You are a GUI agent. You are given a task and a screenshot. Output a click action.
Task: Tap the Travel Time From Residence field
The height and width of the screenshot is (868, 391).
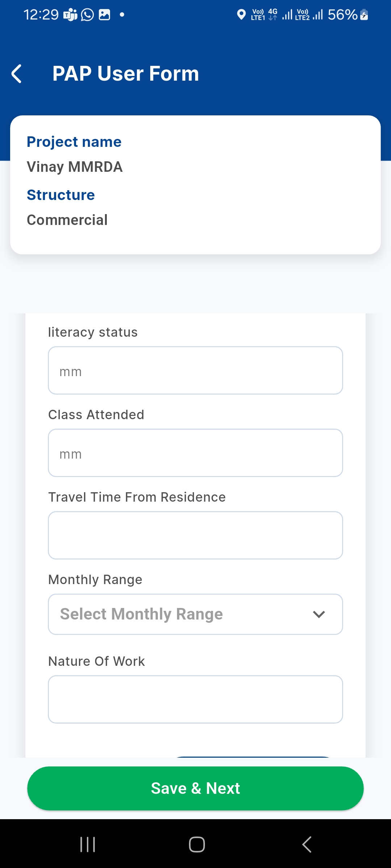pos(195,535)
